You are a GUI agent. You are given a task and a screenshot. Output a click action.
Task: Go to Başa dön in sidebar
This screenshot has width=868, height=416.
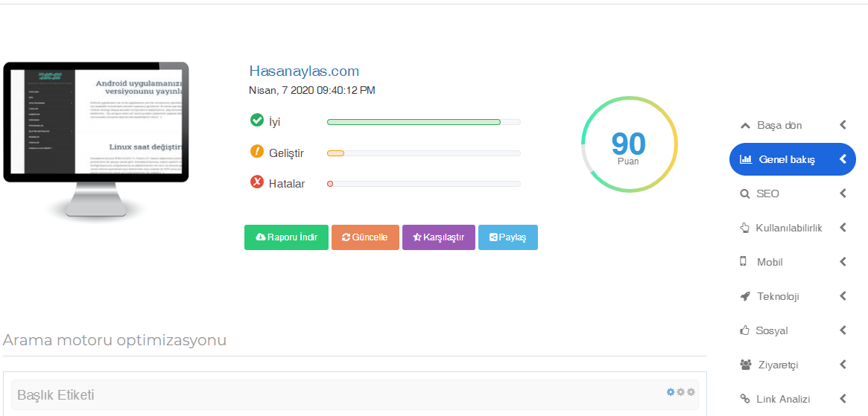point(793,126)
